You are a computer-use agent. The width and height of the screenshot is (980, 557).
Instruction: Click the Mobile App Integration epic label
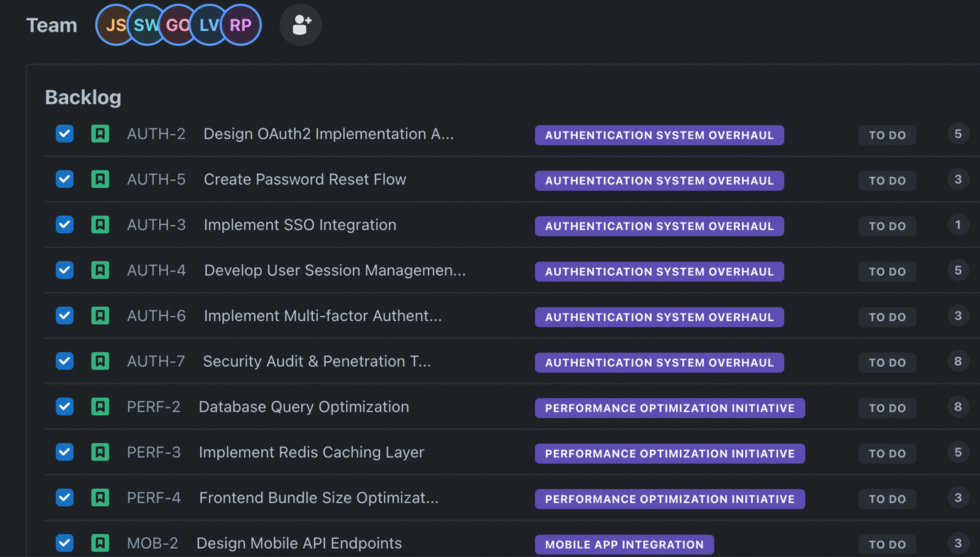pos(624,544)
